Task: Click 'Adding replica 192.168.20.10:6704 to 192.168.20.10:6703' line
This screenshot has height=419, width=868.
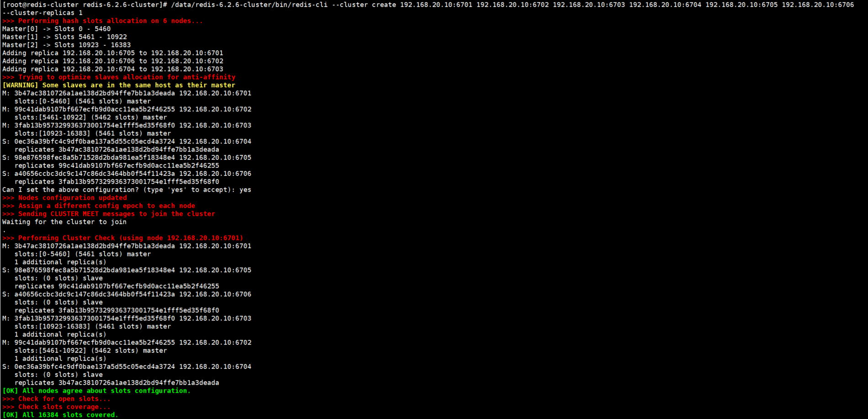Action: pos(113,69)
